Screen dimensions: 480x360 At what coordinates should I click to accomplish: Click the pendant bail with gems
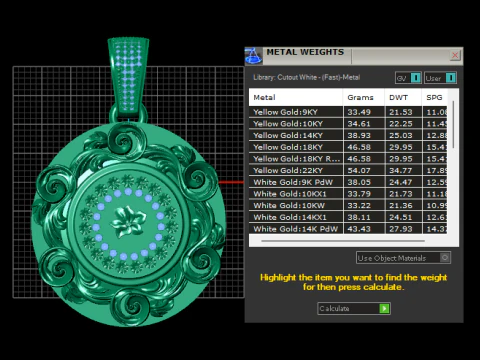pos(128,75)
